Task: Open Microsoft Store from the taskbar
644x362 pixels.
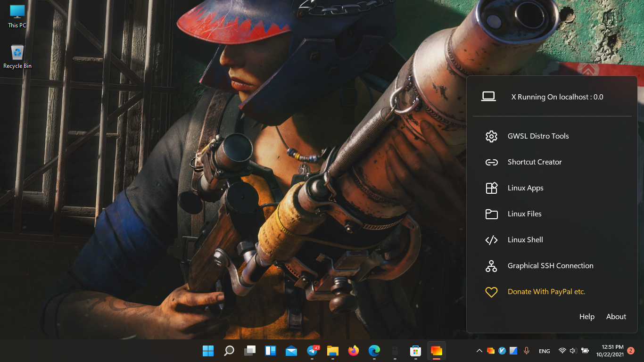Action: pos(416,351)
